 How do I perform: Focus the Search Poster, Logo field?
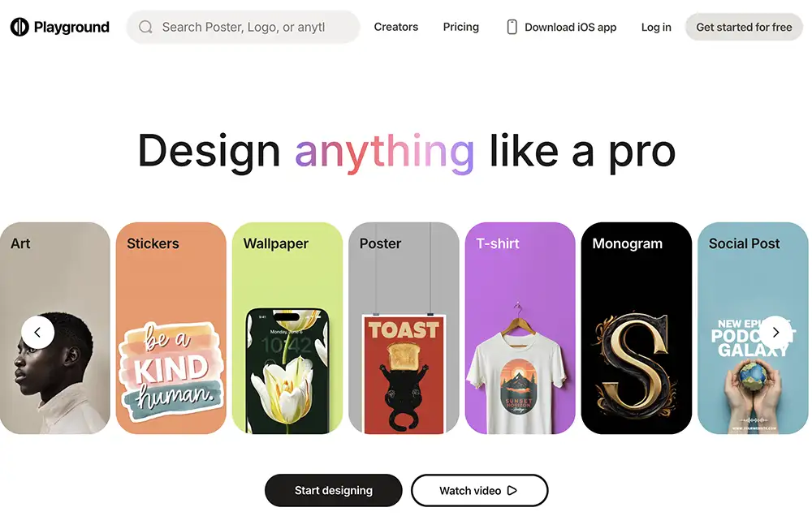point(243,27)
